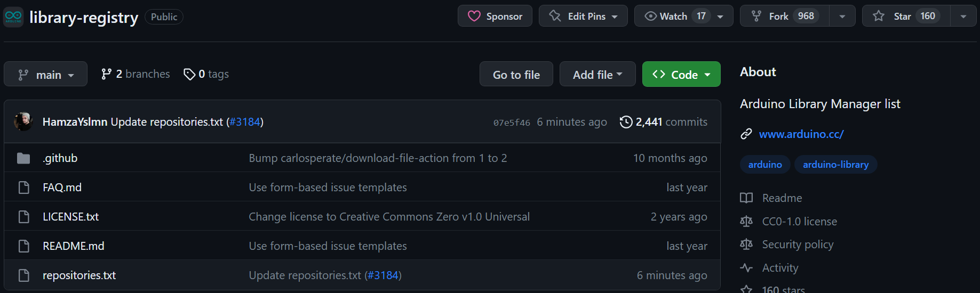Open the main branch selector dropdown

tap(45, 75)
